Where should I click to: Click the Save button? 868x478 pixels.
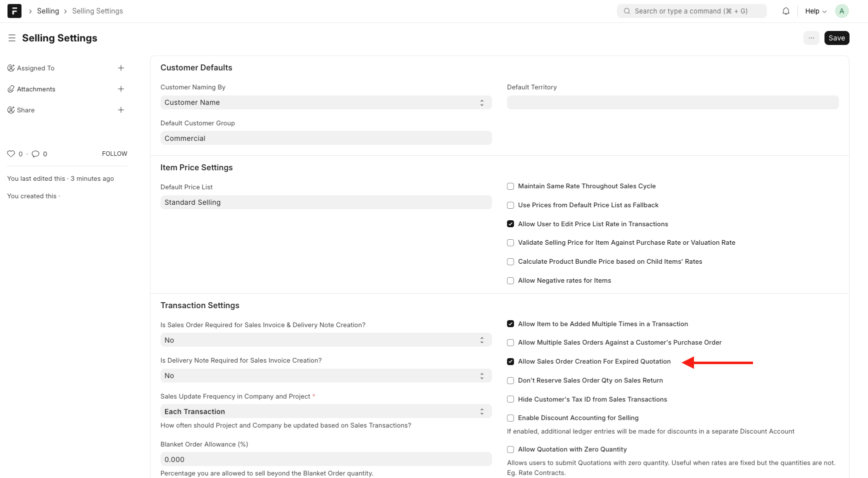[836, 38]
